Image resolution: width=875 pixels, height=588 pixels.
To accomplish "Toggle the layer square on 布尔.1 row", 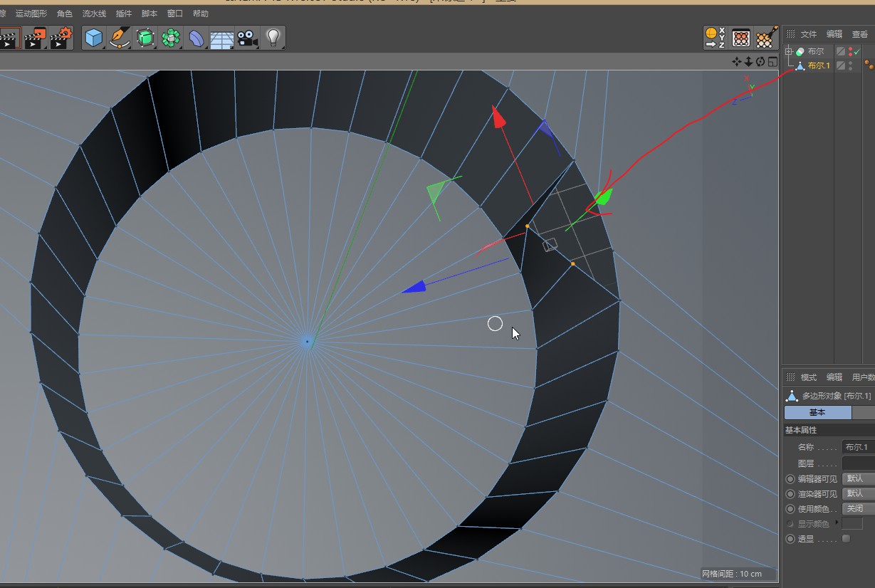I will click(x=841, y=65).
